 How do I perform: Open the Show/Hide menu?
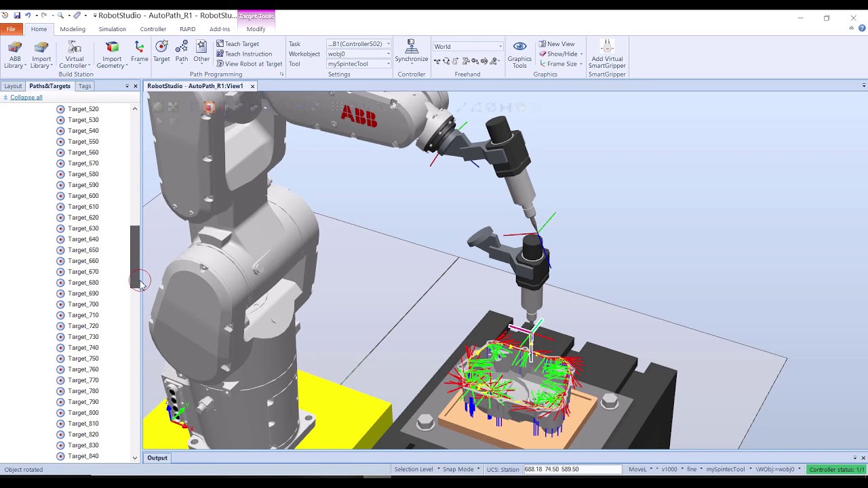561,54
